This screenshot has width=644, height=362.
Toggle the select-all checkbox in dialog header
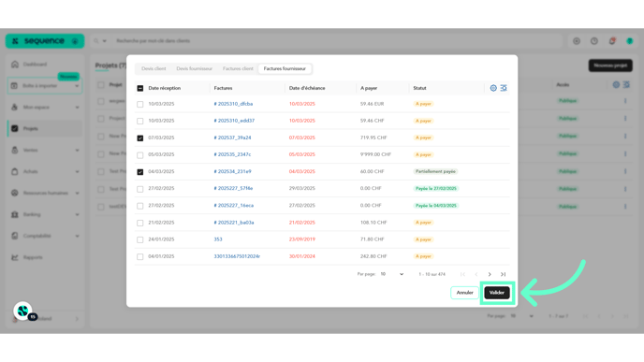click(140, 88)
